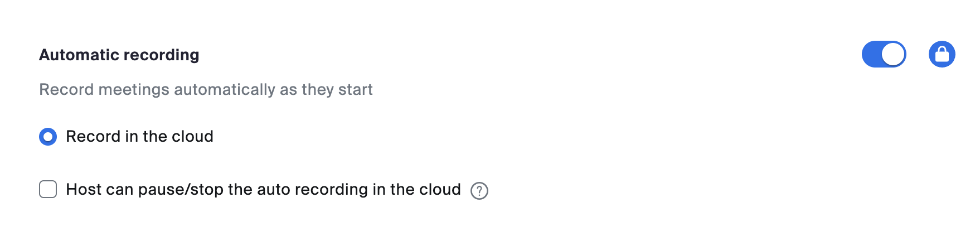Unlock the Automatic recording setting with the padlock

[x=942, y=54]
